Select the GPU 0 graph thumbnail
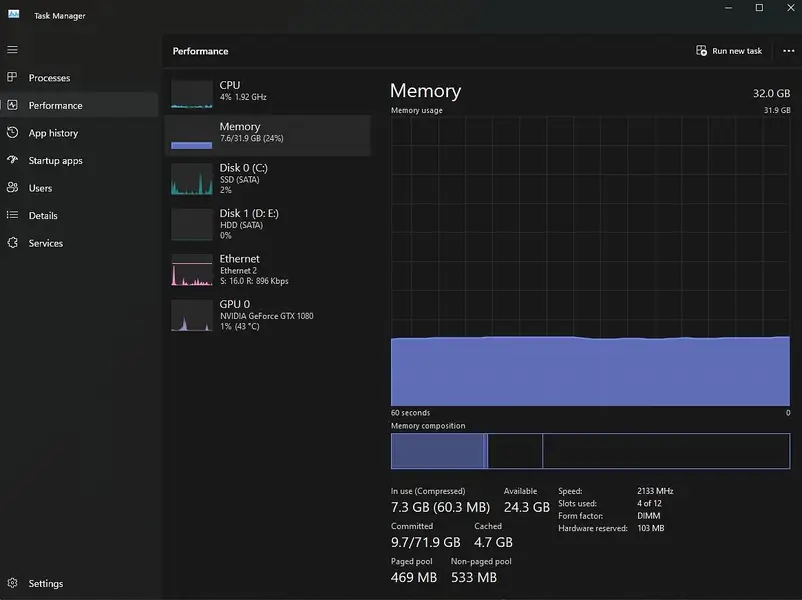 pos(192,315)
